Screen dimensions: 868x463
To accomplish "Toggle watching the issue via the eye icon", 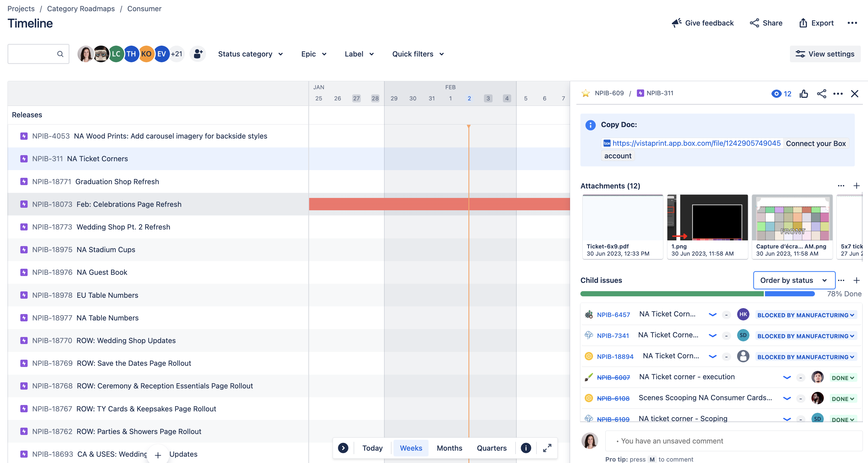I will [776, 94].
